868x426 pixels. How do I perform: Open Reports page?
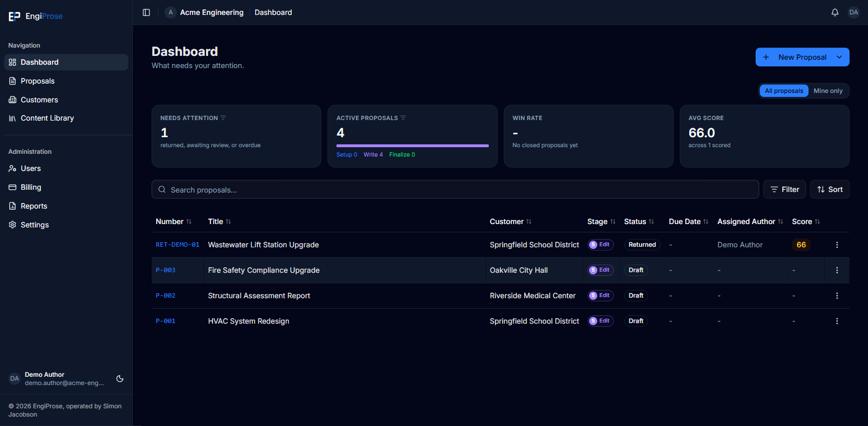pyautogui.click(x=66, y=206)
